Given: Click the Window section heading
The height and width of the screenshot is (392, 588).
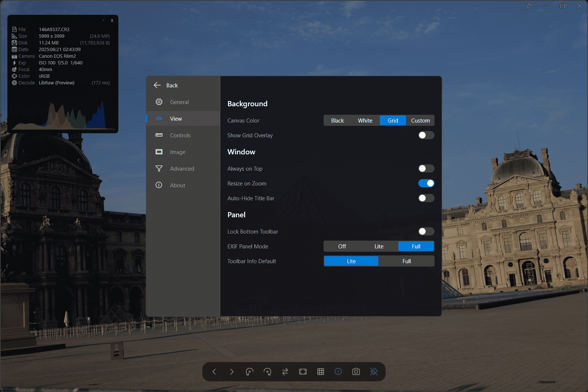Looking at the screenshot, I should (x=241, y=152).
